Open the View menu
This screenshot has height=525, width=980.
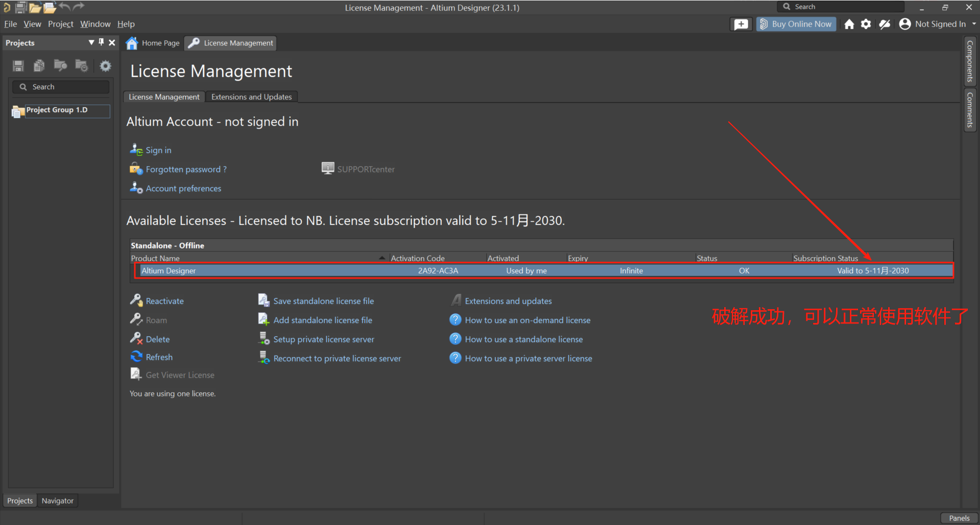32,24
